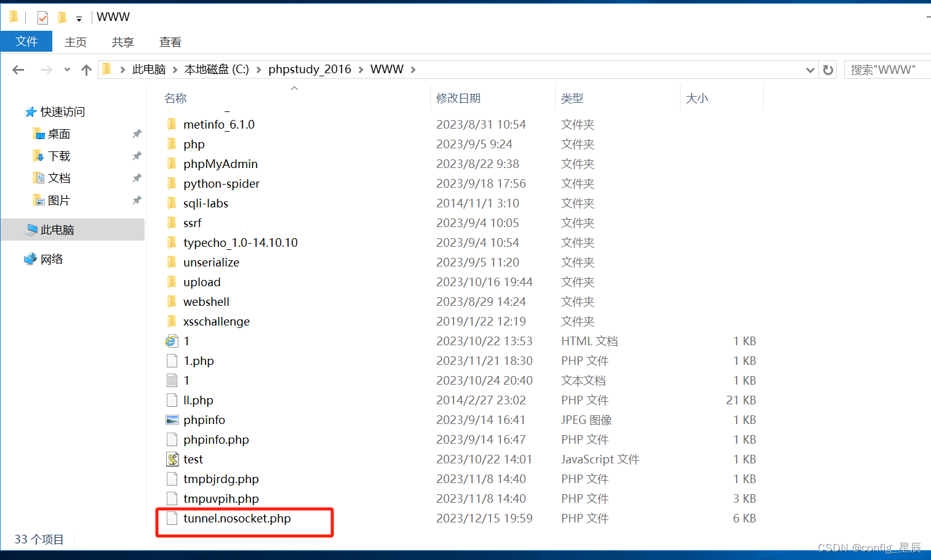Unpin 文档 using its pin icon
The image size is (931, 560).
(x=137, y=178)
